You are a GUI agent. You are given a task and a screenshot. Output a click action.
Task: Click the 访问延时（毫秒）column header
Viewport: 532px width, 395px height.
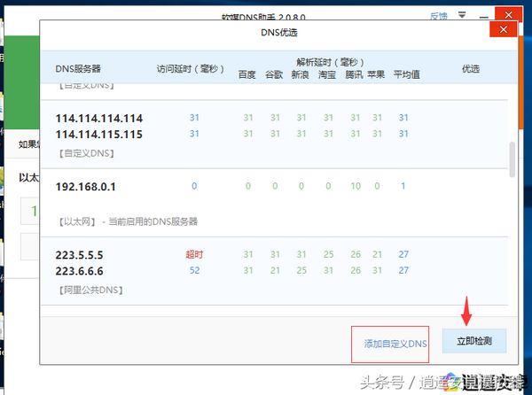190,69
